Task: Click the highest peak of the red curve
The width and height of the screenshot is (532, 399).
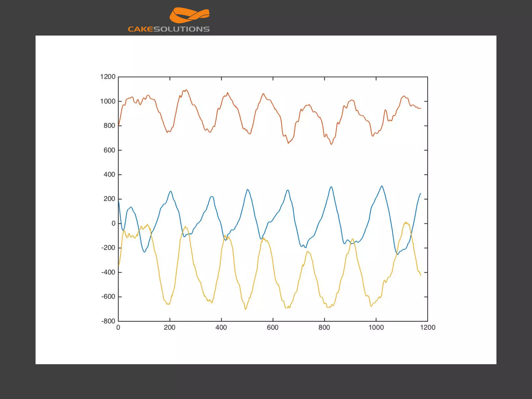Action: point(186,90)
